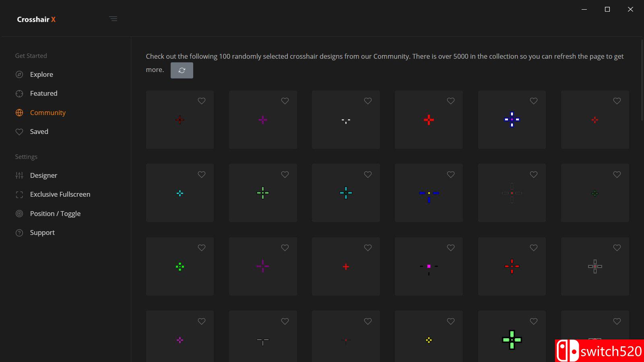Select the Explore compass icon

click(19, 74)
